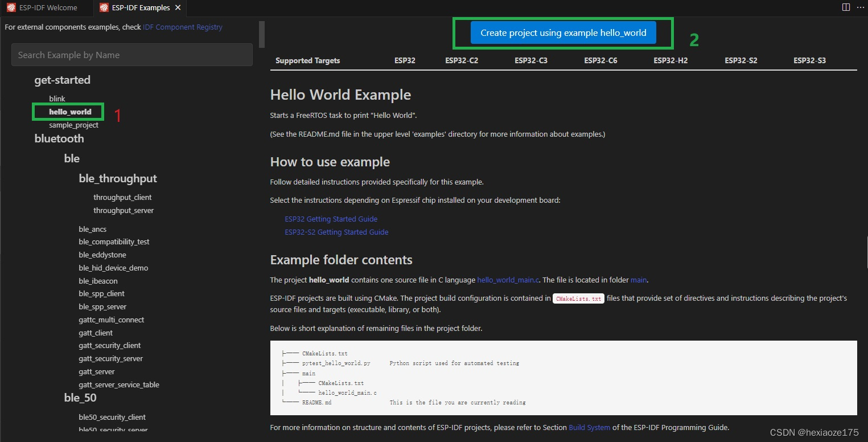Viewport: 868px width, 442px height.
Task: Open the IDF Component Registry link
Action: (183, 27)
